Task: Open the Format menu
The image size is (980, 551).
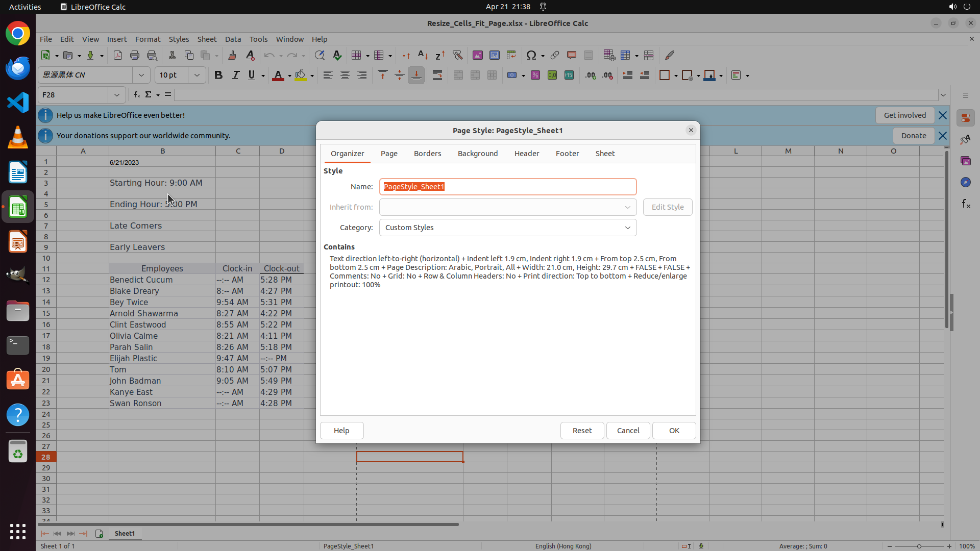Action: coord(148,39)
